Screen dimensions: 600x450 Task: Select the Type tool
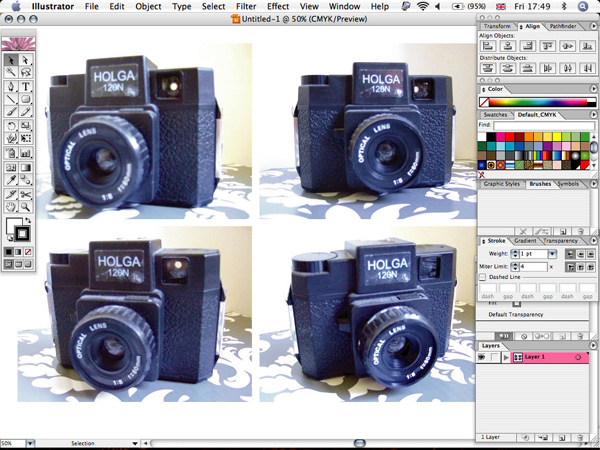tap(25, 86)
